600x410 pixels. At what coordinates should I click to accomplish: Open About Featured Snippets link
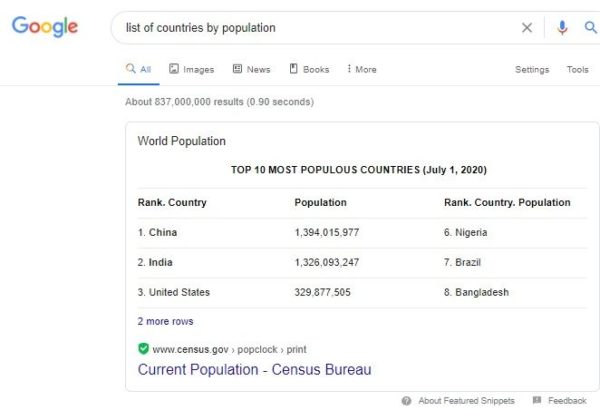click(x=466, y=401)
